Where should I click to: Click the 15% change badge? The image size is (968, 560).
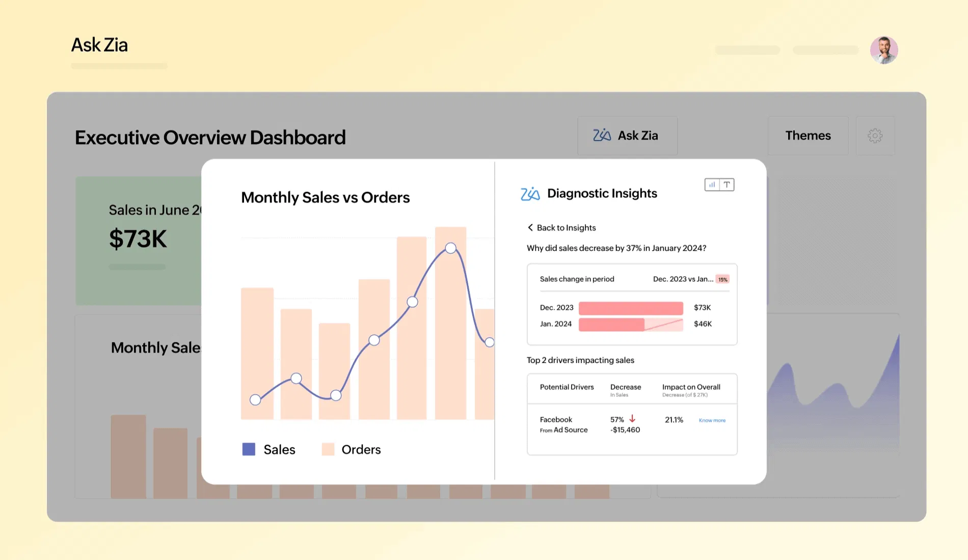pos(722,279)
